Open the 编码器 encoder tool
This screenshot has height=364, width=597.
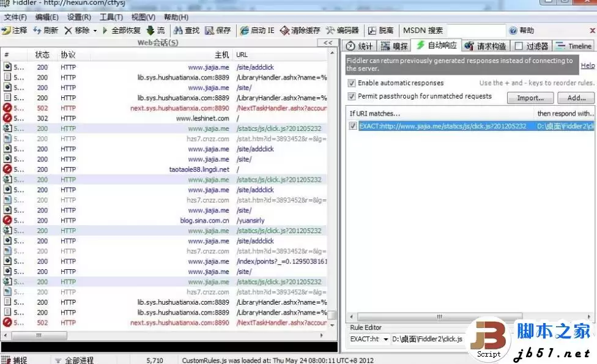[x=330, y=31]
